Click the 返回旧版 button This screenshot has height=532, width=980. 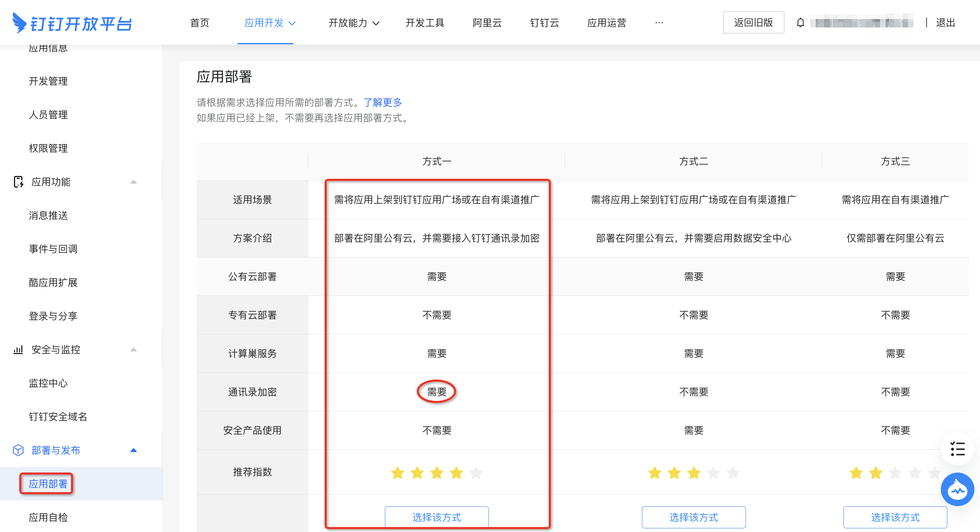754,22
